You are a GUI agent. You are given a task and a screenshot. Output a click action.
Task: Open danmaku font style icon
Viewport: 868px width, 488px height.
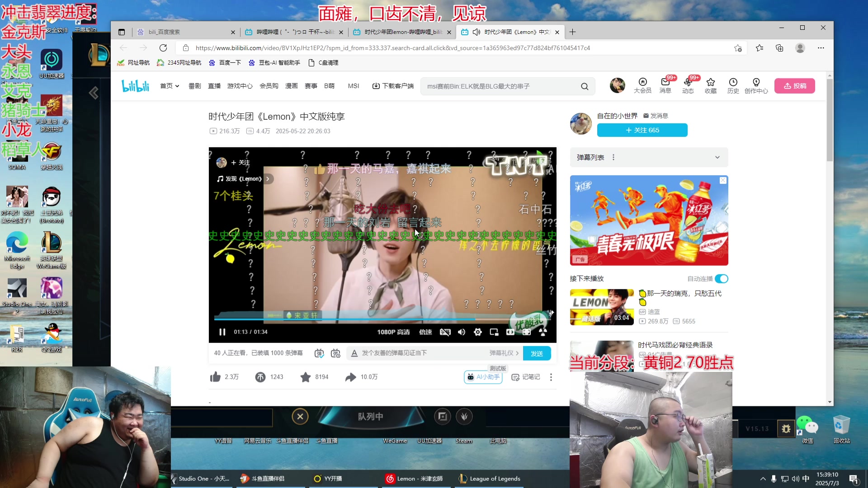[354, 353]
